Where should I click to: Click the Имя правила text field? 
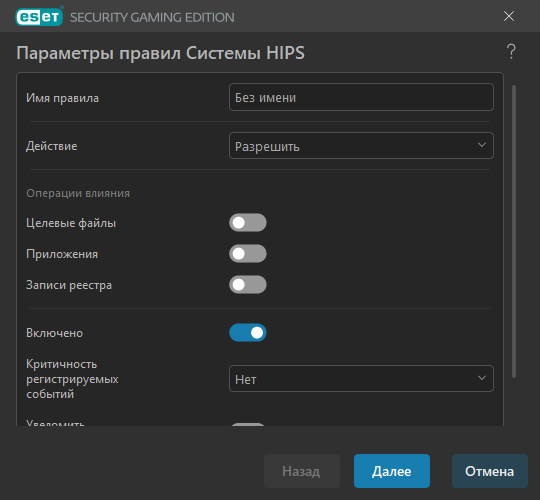[361, 97]
